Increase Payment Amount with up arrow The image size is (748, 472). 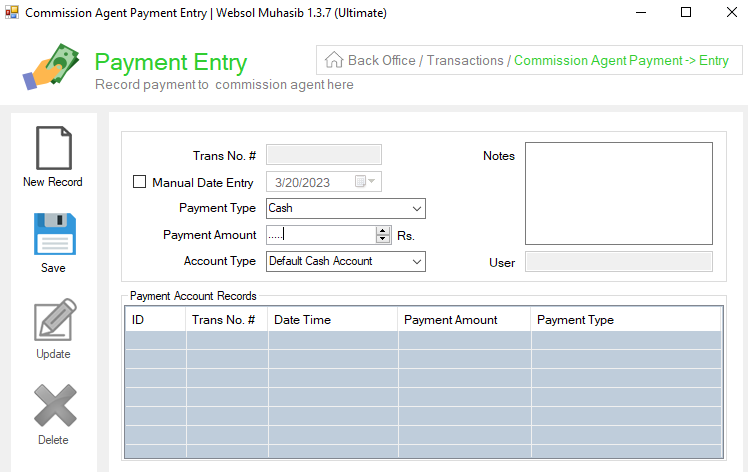point(383,231)
